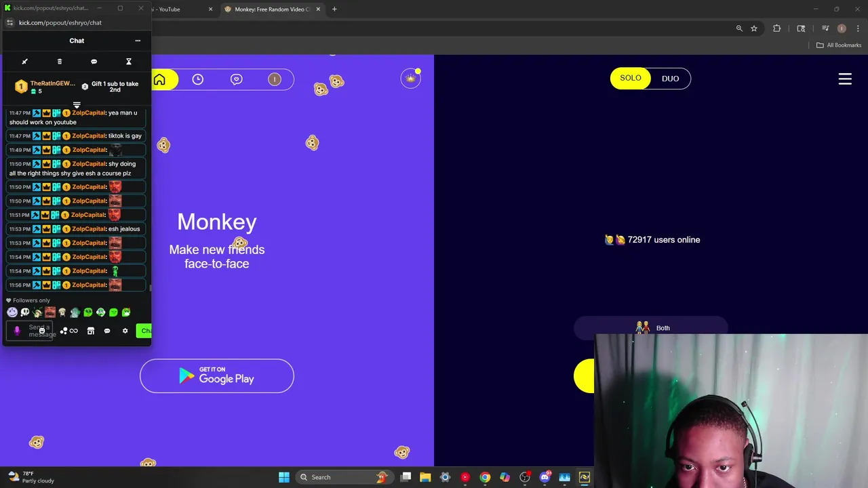
Task: Click the purple microphone icon in chat input
Action: point(17,331)
